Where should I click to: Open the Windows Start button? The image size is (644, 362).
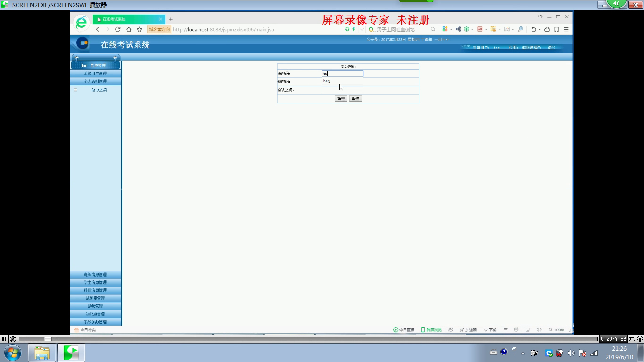[x=13, y=353]
